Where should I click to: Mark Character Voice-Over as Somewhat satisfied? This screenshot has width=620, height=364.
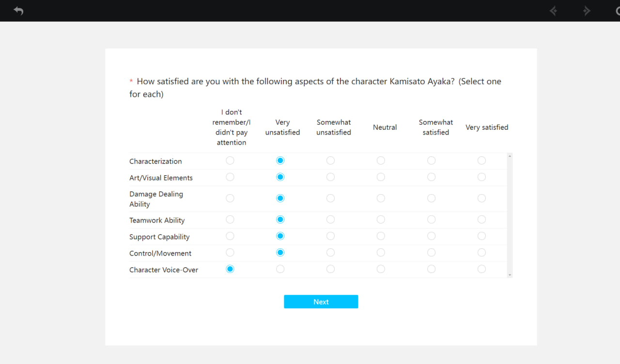coord(431,269)
